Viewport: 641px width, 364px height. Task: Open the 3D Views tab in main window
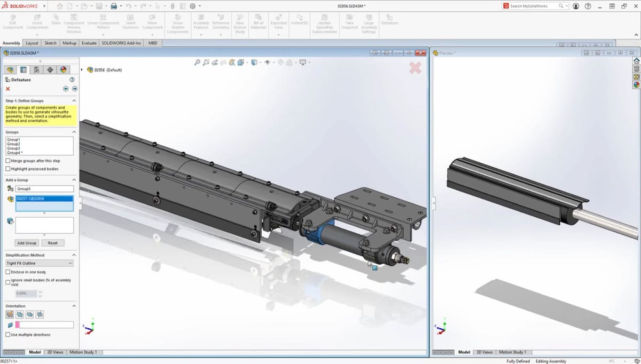coord(55,352)
